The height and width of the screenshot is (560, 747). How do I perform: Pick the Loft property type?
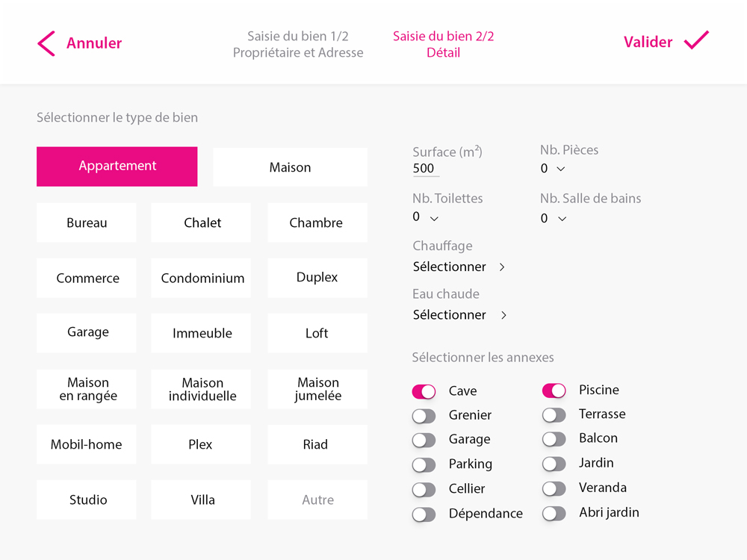click(317, 333)
